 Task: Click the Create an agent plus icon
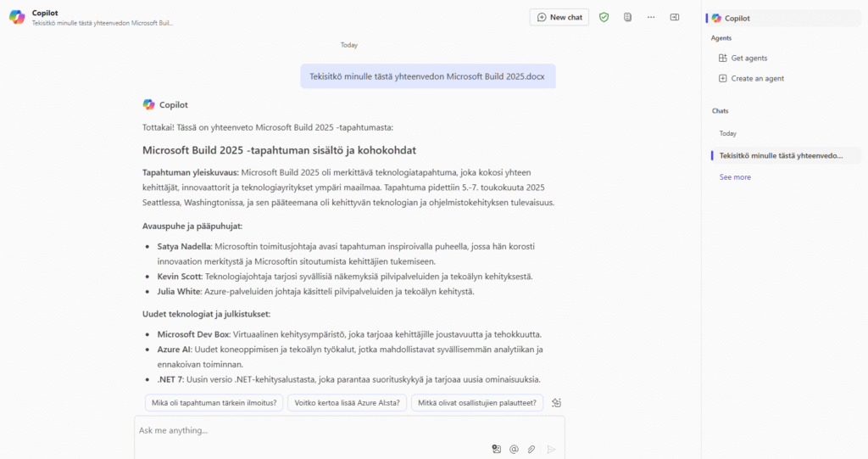722,78
